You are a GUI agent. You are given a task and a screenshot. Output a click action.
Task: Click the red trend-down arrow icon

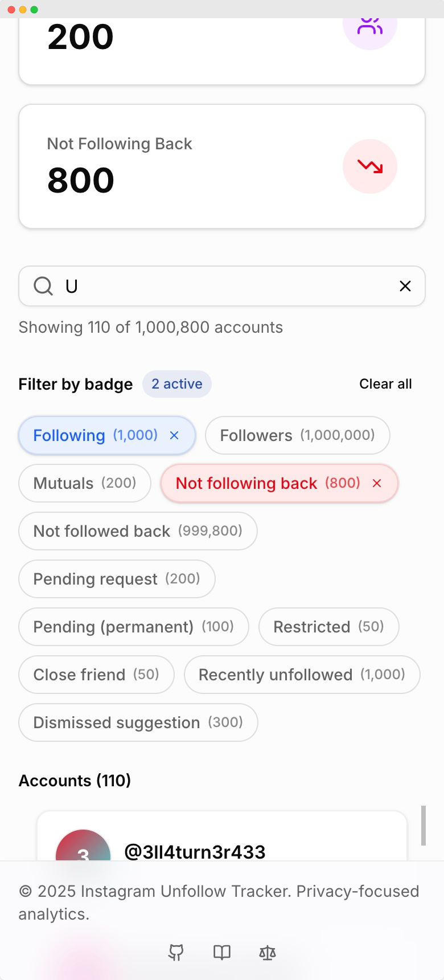pyautogui.click(x=370, y=166)
